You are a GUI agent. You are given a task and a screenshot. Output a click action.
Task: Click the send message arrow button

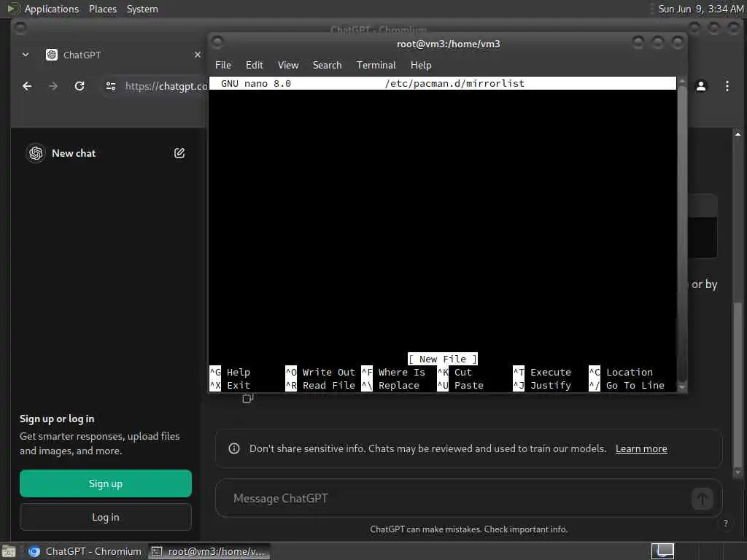(x=702, y=499)
